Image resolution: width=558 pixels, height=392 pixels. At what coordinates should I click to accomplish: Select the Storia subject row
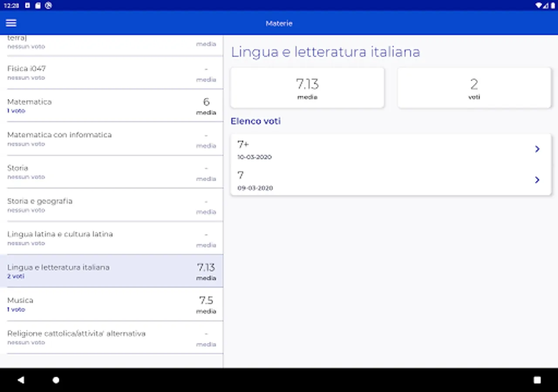pyautogui.click(x=111, y=172)
